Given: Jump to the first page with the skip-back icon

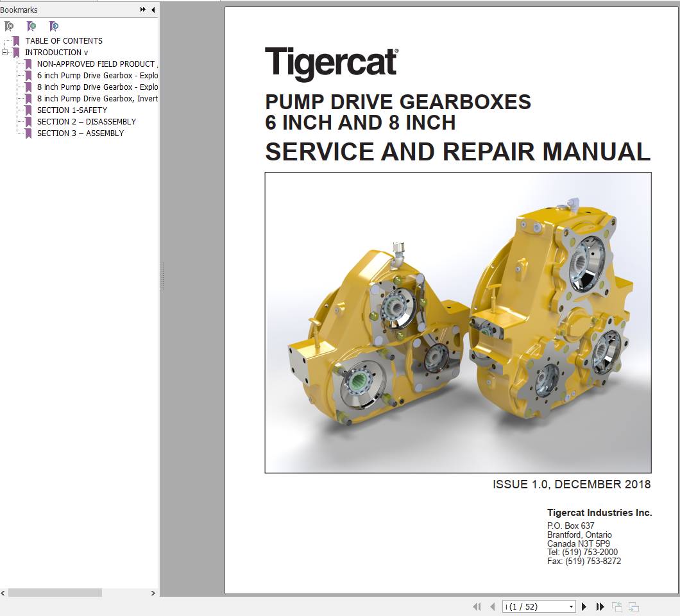Looking at the screenshot, I should (x=477, y=606).
